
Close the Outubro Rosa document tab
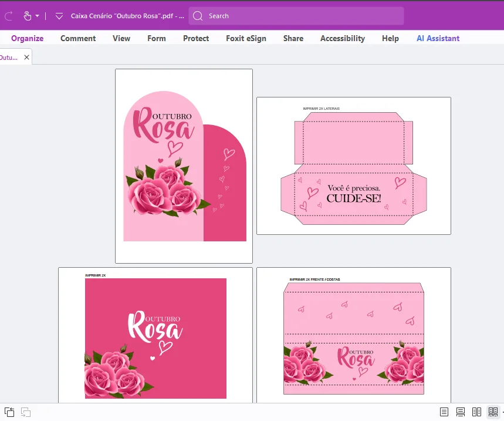26,57
